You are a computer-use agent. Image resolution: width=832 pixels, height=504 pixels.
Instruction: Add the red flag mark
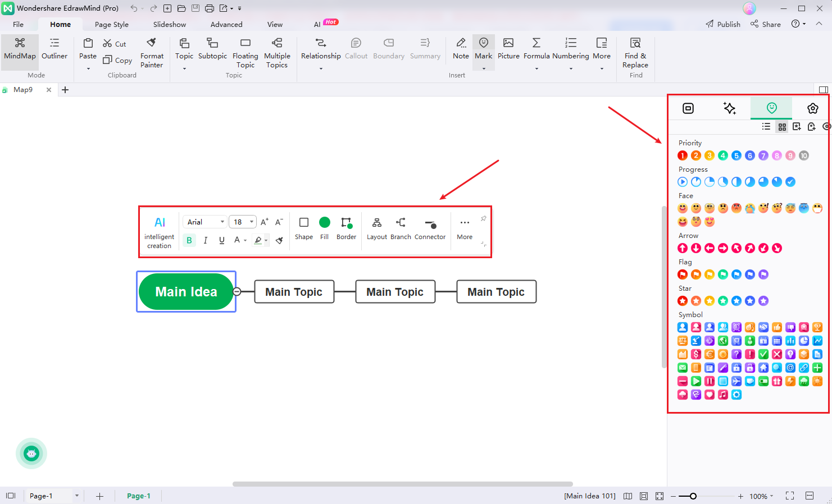pos(683,274)
